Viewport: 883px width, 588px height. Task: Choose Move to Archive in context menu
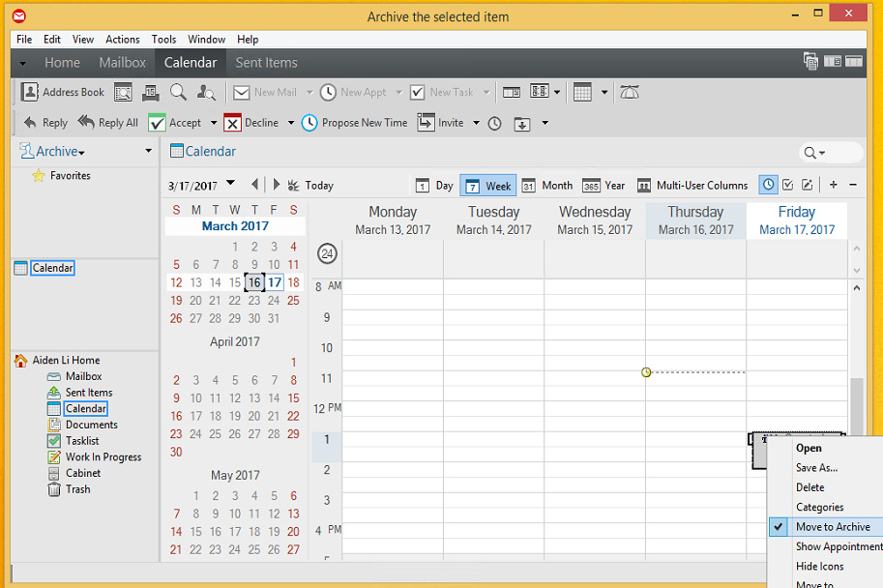[826, 527]
